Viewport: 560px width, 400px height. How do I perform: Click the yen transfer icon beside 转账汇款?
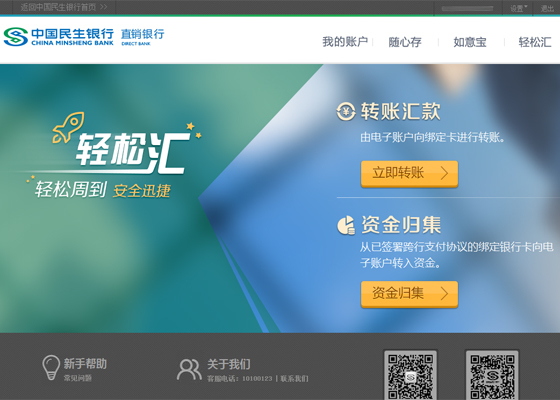pyautogui.click(x=346, y=111)
